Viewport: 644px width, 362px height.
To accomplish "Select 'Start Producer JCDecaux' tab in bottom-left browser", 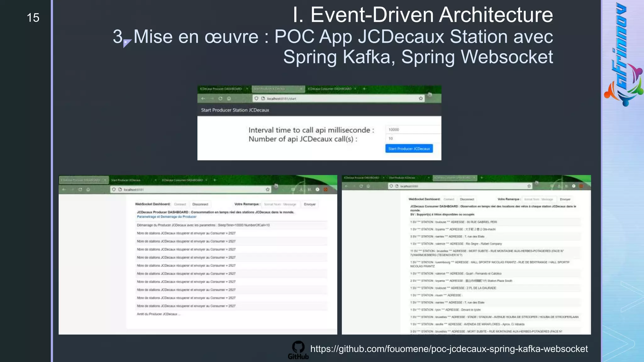I will tap(134, 180).
